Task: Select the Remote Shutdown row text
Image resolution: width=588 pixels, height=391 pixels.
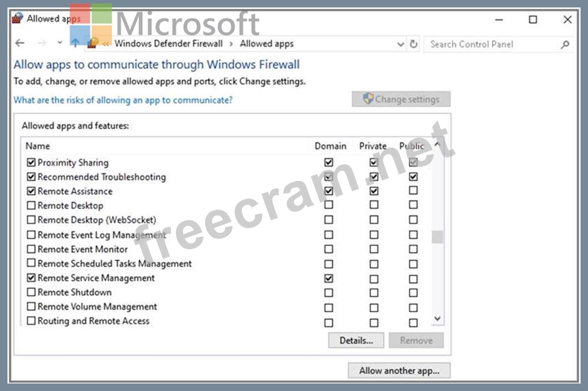Action: [74, 292]
